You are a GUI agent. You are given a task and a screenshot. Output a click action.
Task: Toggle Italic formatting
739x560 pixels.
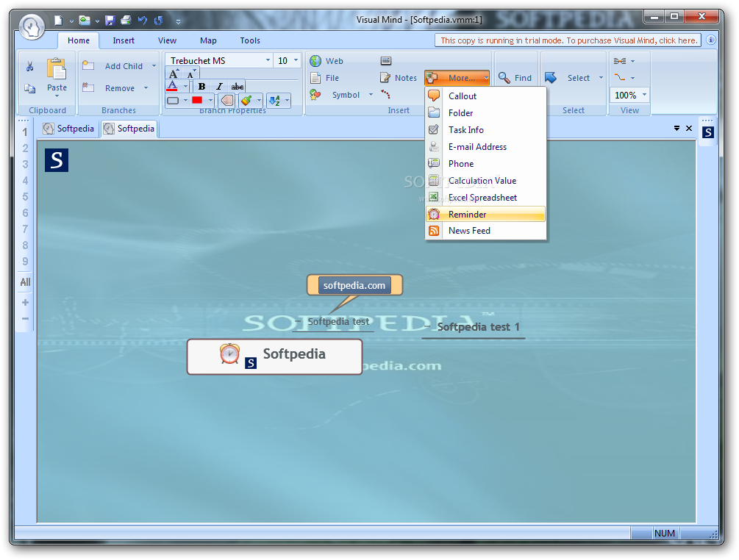coord(219,86)
